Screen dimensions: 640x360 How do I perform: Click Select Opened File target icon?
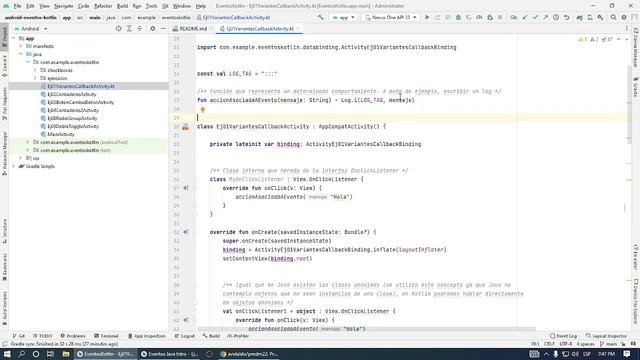point(119,29)
